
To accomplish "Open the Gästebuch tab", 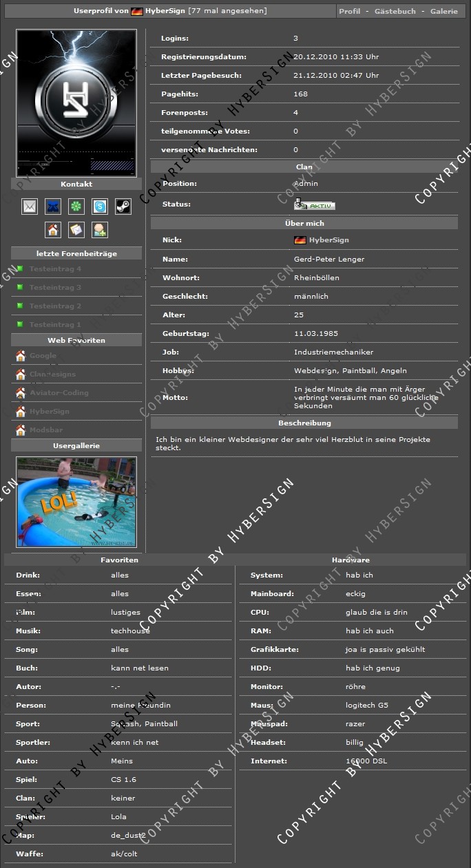I will (395, 12).
